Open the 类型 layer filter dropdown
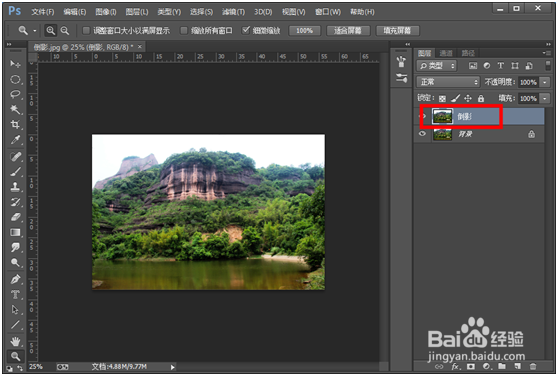The height and width of the screenshot is (376, 558). [x=436, y=66]
